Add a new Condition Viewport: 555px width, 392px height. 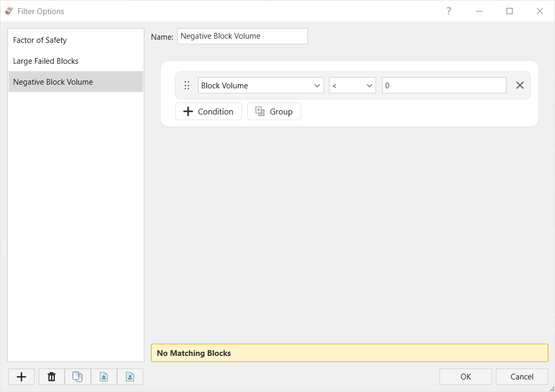coord(209,111)
